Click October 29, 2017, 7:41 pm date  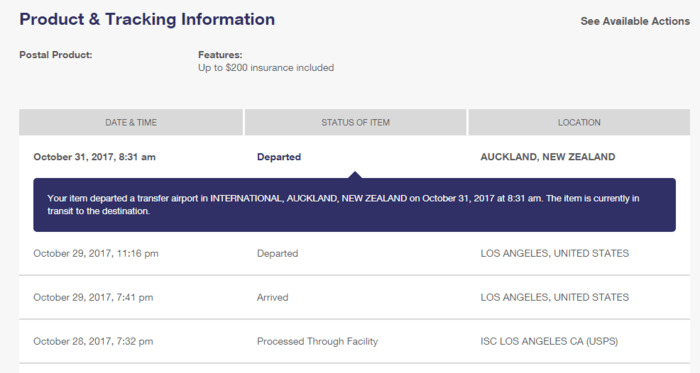(93, 297)
